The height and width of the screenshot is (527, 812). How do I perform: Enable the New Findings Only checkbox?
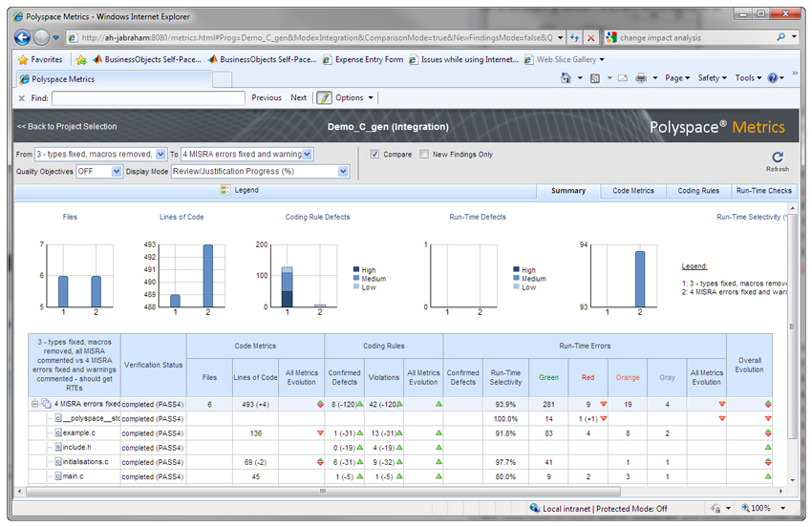point(424,154)
